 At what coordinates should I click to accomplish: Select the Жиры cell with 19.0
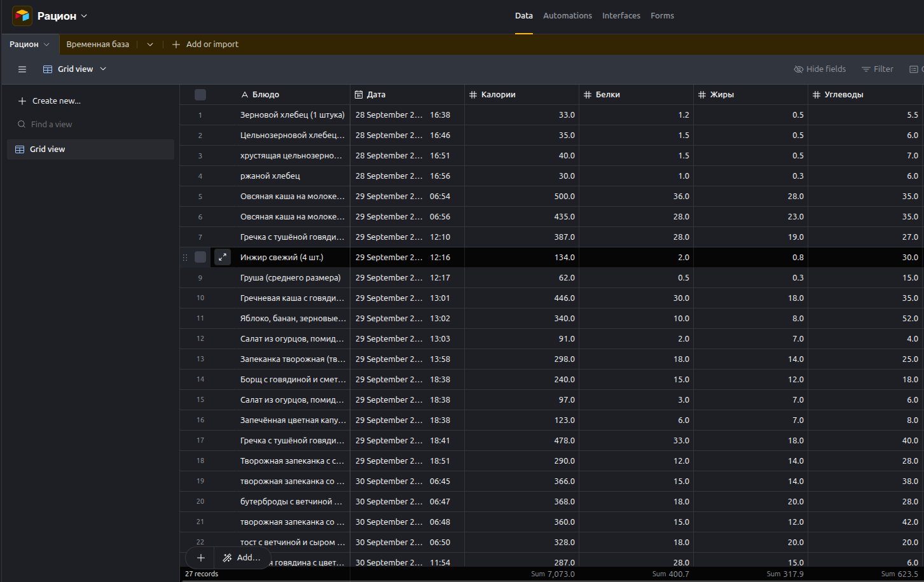click(x=750, y=237)
